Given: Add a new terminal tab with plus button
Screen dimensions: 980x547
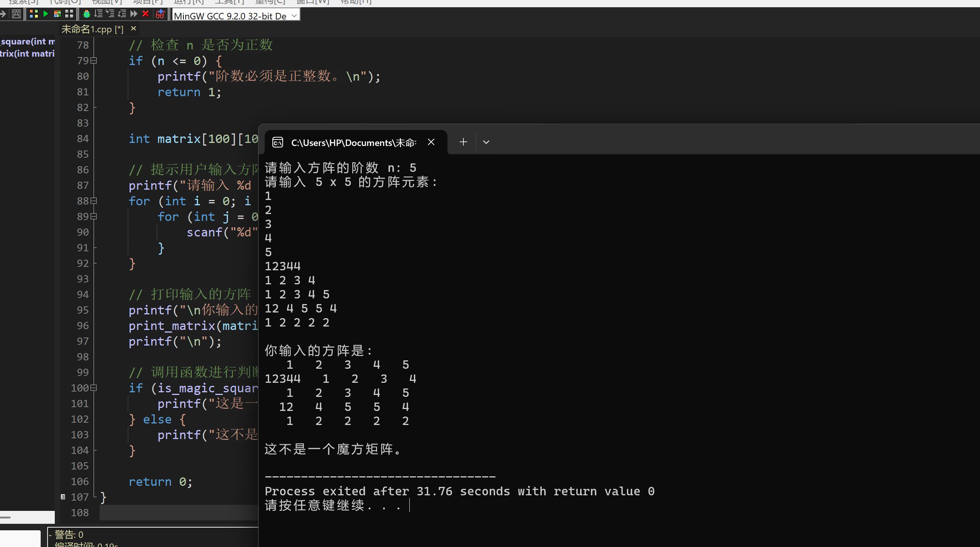Looking at the screenshot, I should [x=463, y=142].
